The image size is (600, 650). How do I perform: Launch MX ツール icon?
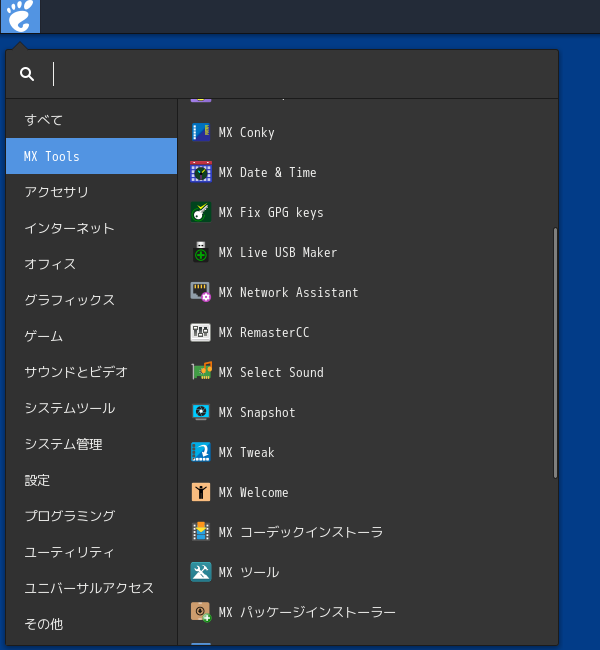(201, 572)
